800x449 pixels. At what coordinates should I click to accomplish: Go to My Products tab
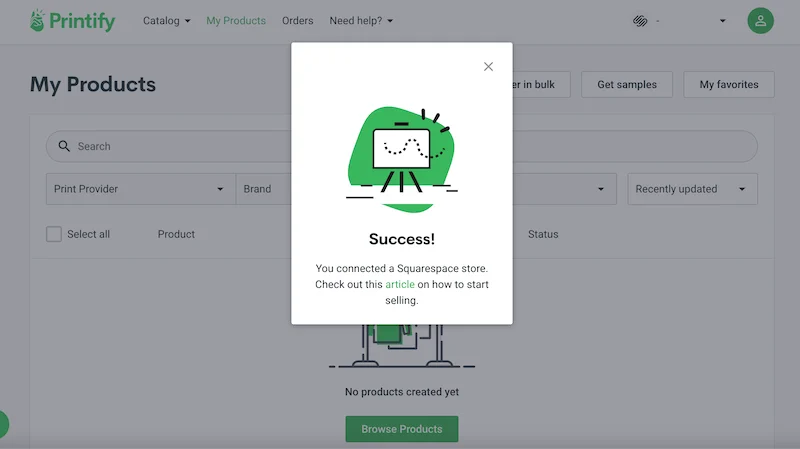[236, 20]
